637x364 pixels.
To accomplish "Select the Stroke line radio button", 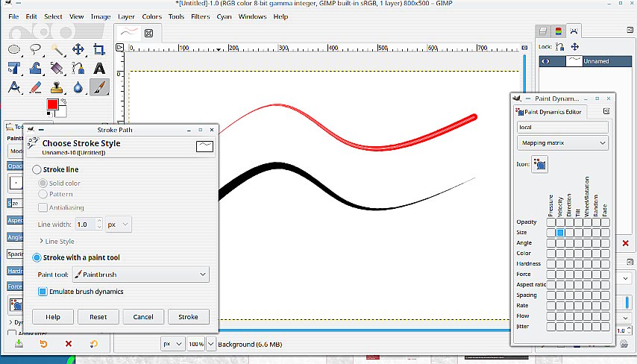I will (x=37, y=169).
